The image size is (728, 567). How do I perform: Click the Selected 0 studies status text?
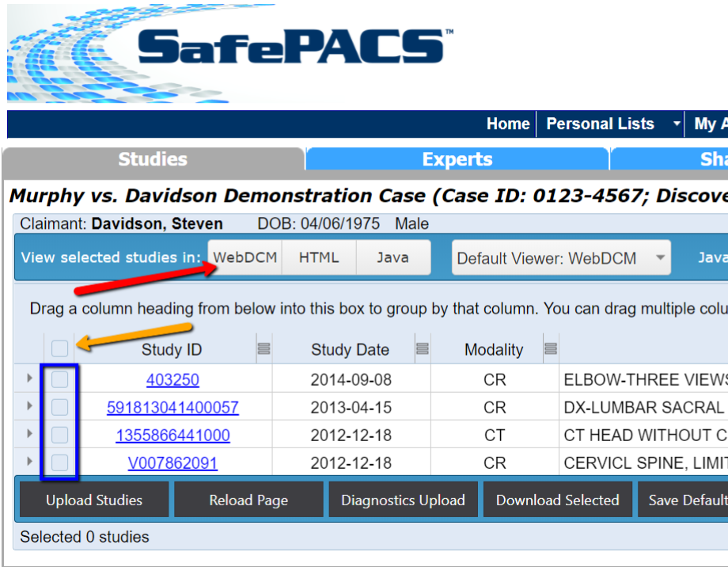[85, 537]
